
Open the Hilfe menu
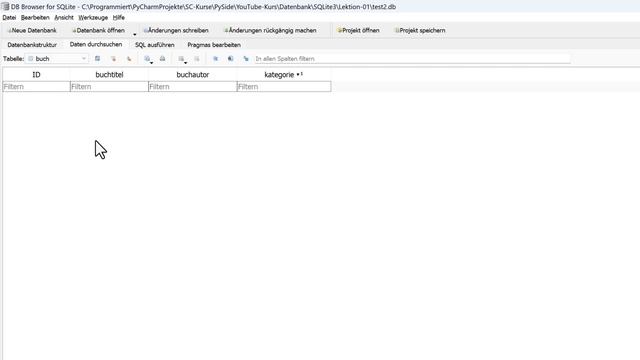118,18
